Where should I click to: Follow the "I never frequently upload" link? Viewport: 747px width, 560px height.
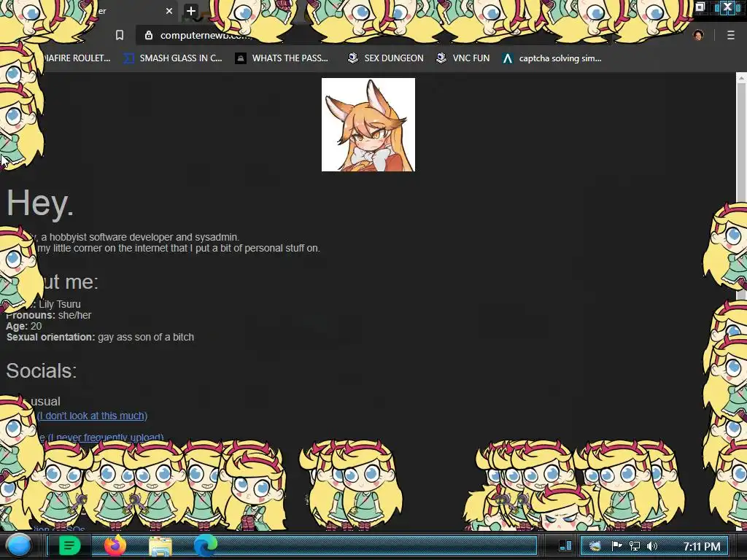[105, 437]
